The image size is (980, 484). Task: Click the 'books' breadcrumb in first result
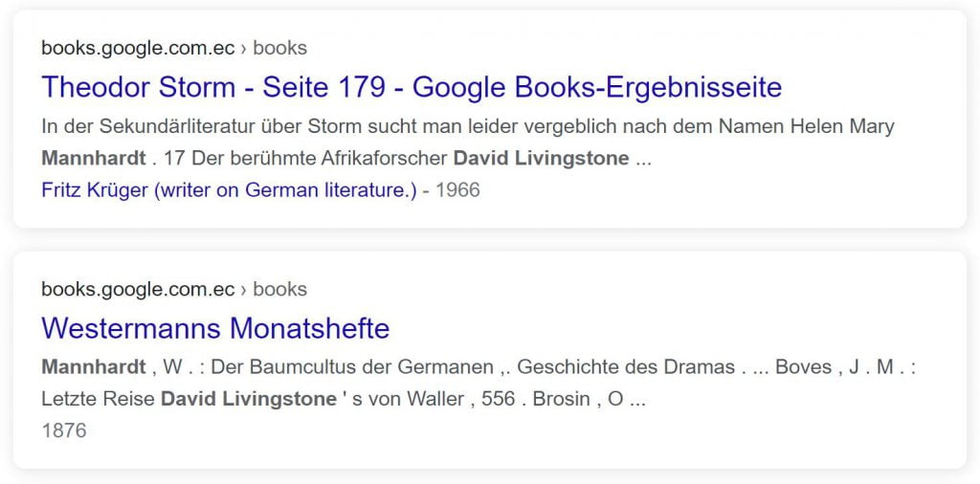[x=279, y=48]
